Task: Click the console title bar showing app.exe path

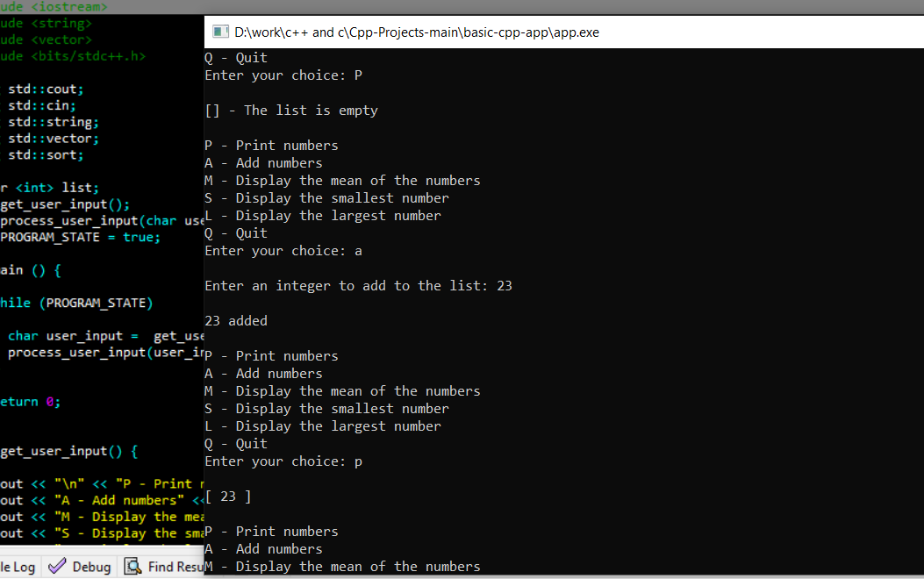Action: (412, 32)
